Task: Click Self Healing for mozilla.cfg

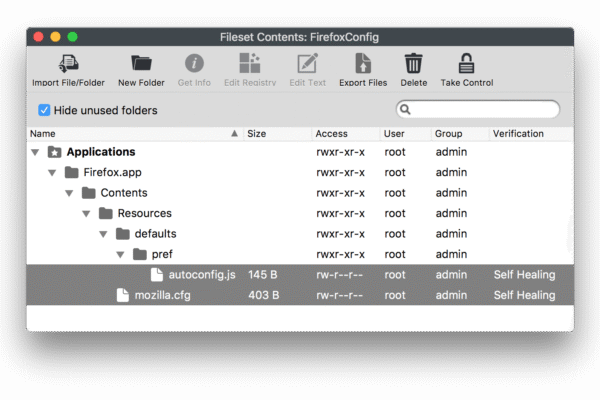Action: (x=524, y=295)
